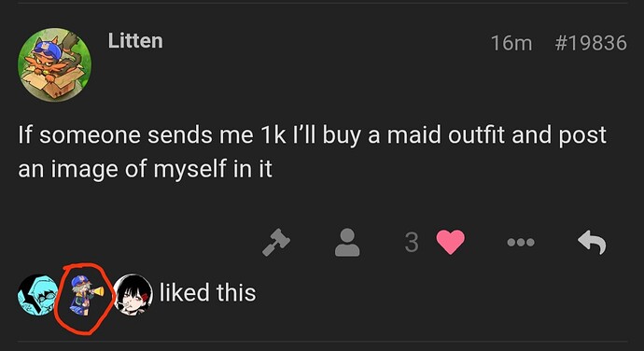Click the words 'maid outfit' in the post
This screenshot has width=644, height=351.
445,134
